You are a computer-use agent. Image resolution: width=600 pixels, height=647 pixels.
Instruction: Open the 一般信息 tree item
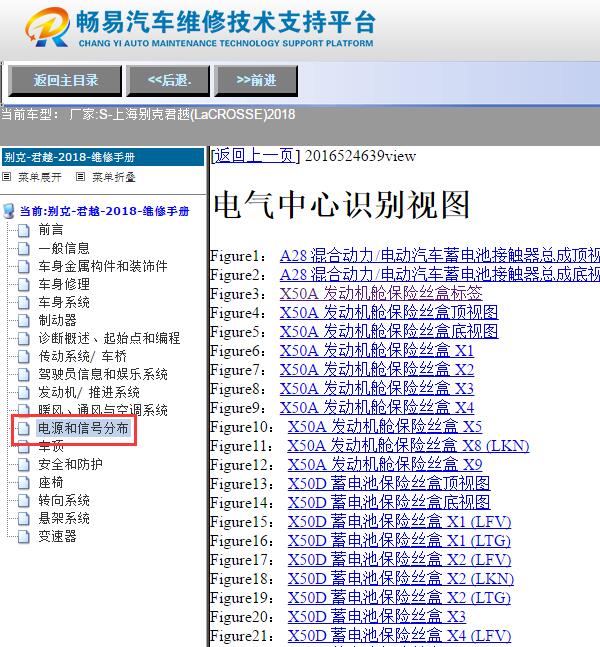(x=64, y=248)
